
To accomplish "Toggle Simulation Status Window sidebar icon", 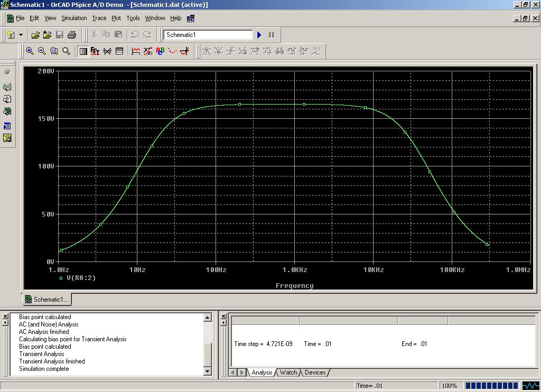I will 7,138.
